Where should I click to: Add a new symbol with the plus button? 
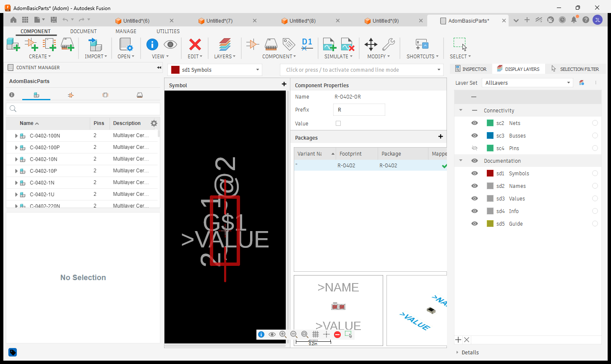[284, 84]
